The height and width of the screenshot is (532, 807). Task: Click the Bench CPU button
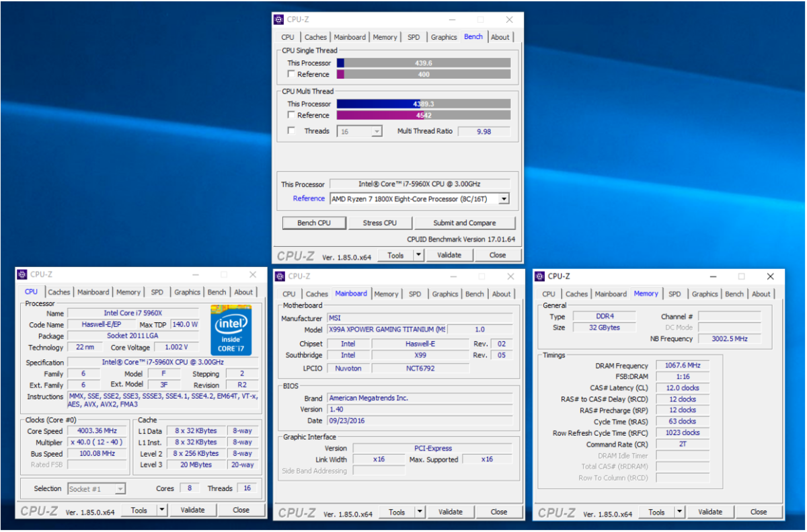point(314,223)
